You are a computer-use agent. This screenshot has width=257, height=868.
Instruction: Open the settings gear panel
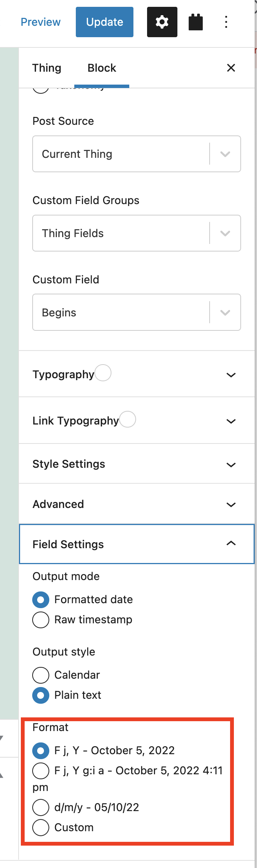click(x=162, y=22)
